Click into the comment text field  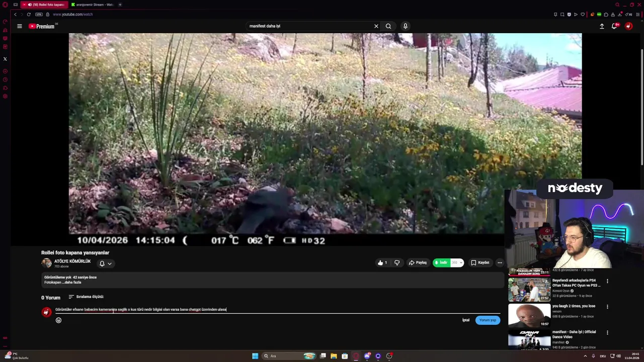(x=278, y=310)
